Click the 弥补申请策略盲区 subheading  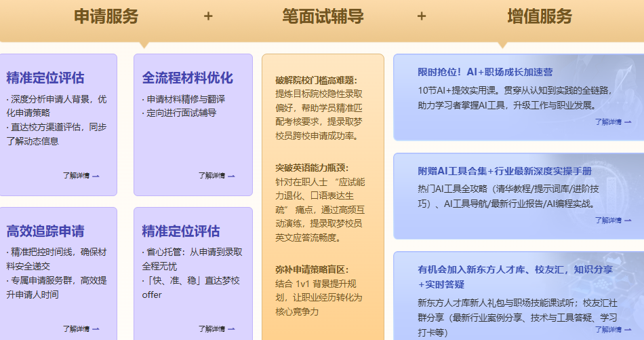(312, 269)
